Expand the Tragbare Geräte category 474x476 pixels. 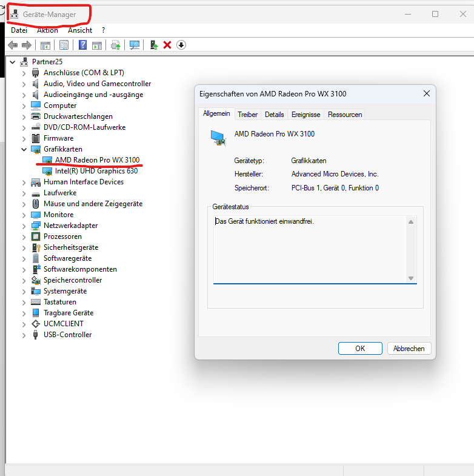point(24,313)
